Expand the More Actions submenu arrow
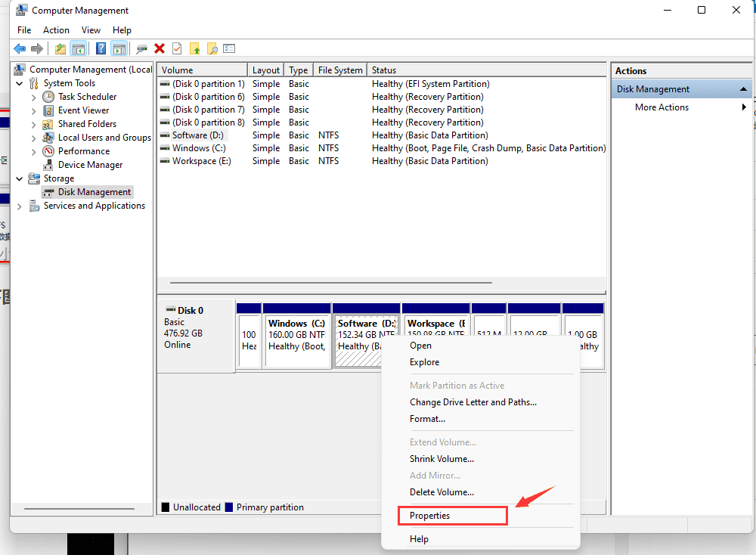The width and height of the screenshot is (756, 555). tap(744, 107)
